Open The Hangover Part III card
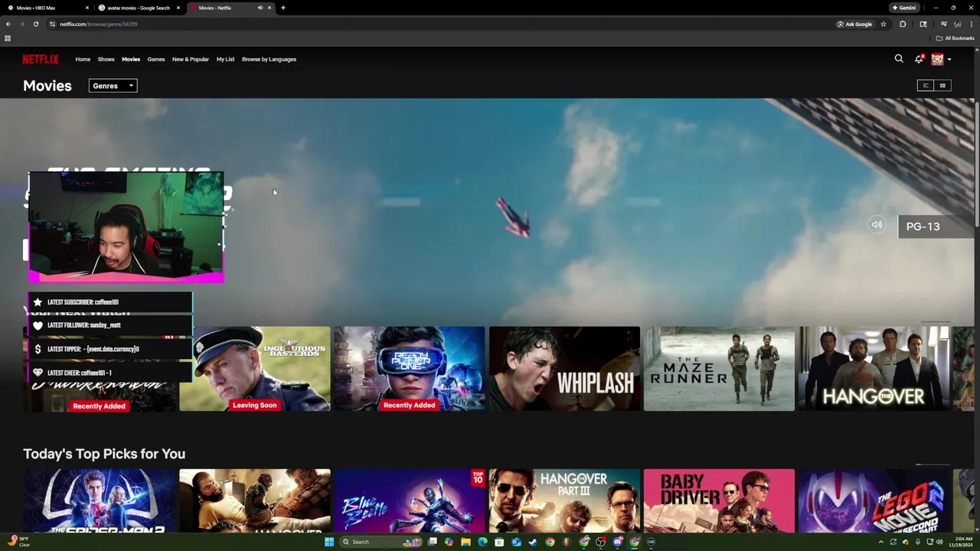This screenshot has height=551, width=980. point(564,500)
